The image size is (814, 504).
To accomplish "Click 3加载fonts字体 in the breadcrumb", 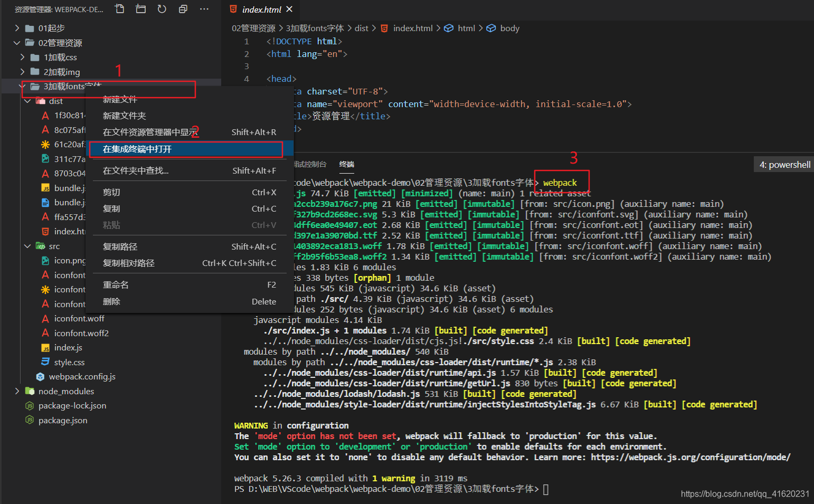I will point(315,28).
